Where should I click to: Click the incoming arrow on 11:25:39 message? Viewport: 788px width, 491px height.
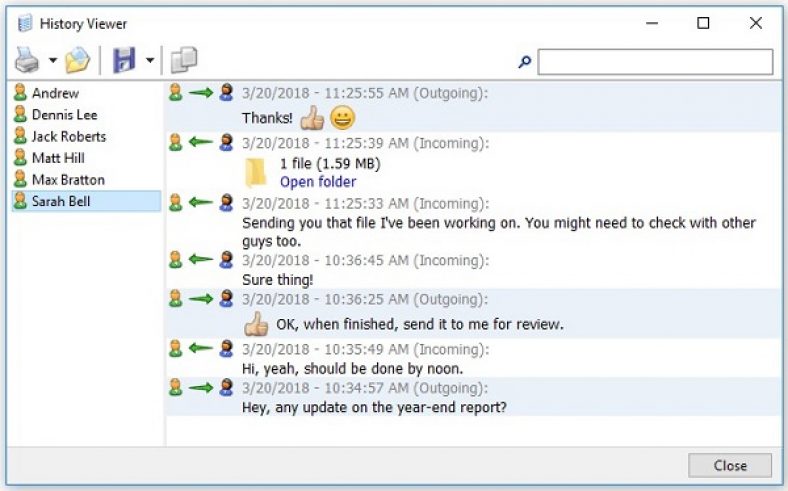pos(201,143)
